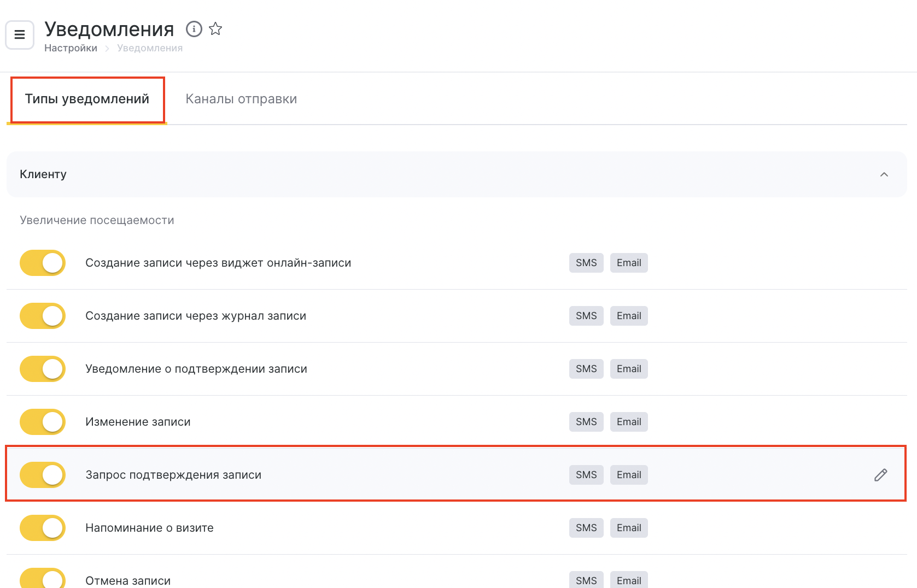Edit Запрос подтверждения записи with pencil icon
917x588 pixels.
[880, 475]
